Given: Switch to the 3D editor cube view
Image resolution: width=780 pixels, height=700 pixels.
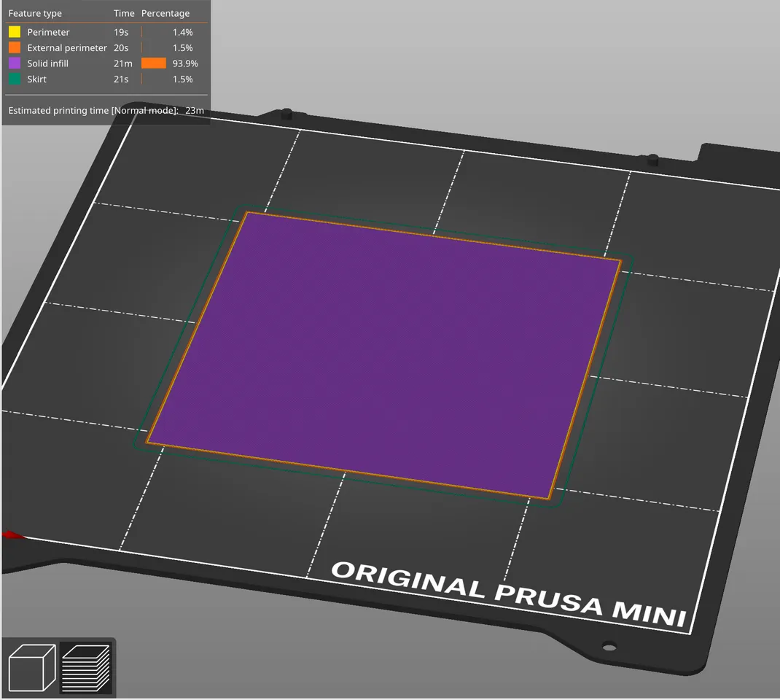Looking at the screenshot, I should (x=31, y=667).
